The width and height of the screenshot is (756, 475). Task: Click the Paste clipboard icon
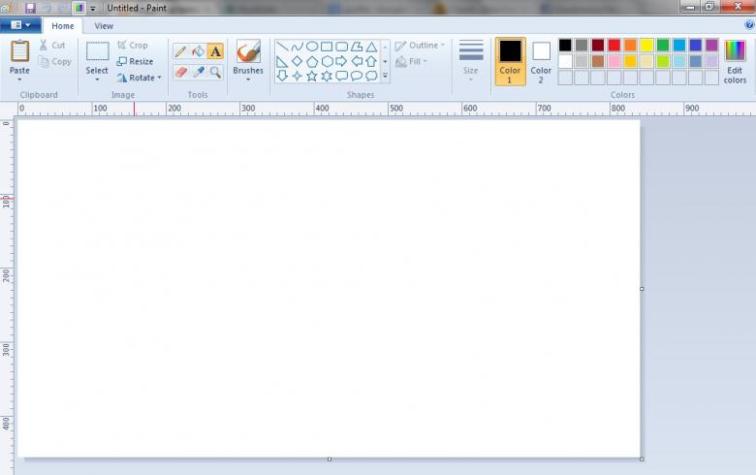point(19,51)
